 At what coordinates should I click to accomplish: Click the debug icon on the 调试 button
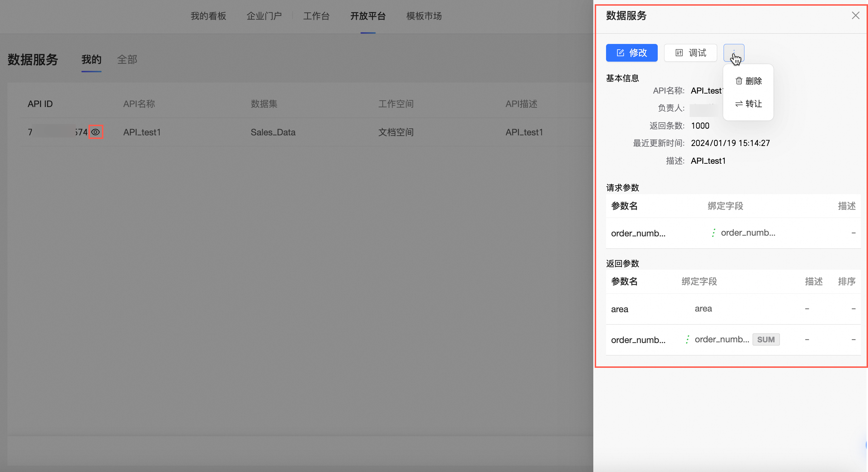click(679, 53)
